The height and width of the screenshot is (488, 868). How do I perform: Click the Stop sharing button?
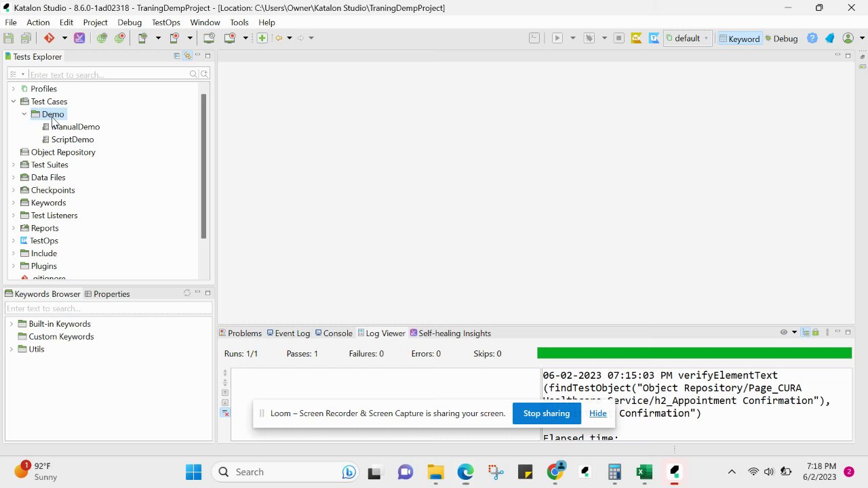pyautogui.click(x=547, y=413)
